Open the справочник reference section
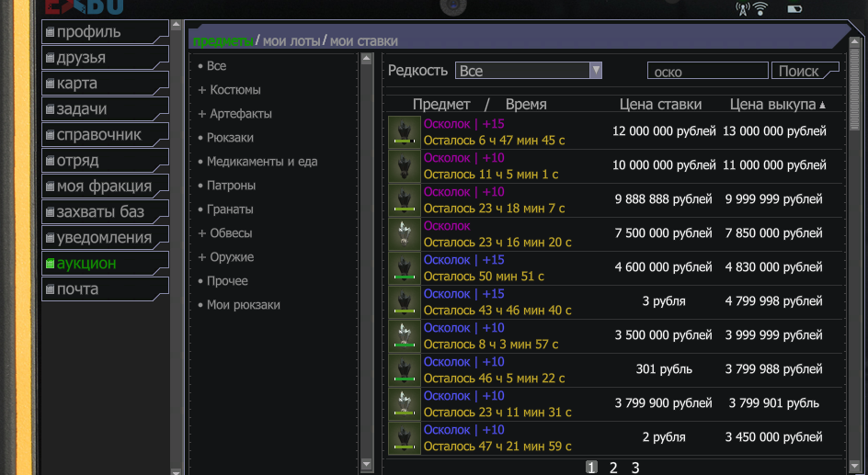The height and width of the screenshot is (475, 868). coord(105,135)
